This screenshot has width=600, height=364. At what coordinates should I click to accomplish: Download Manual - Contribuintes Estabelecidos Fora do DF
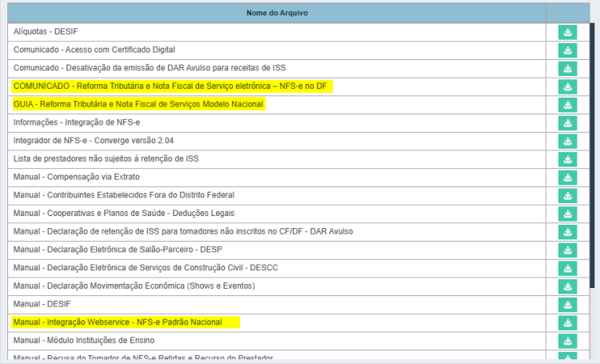coord(567,195)
